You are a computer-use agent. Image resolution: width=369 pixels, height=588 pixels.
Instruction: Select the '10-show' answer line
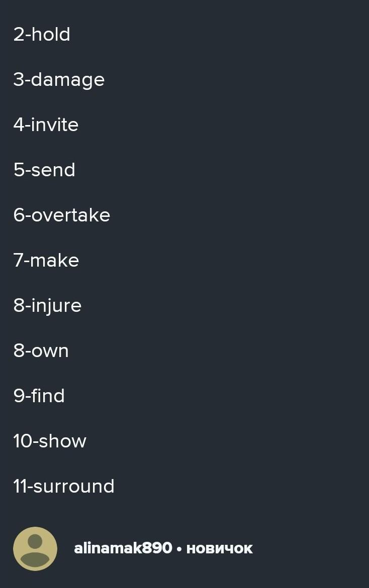[x=50, y=441]
